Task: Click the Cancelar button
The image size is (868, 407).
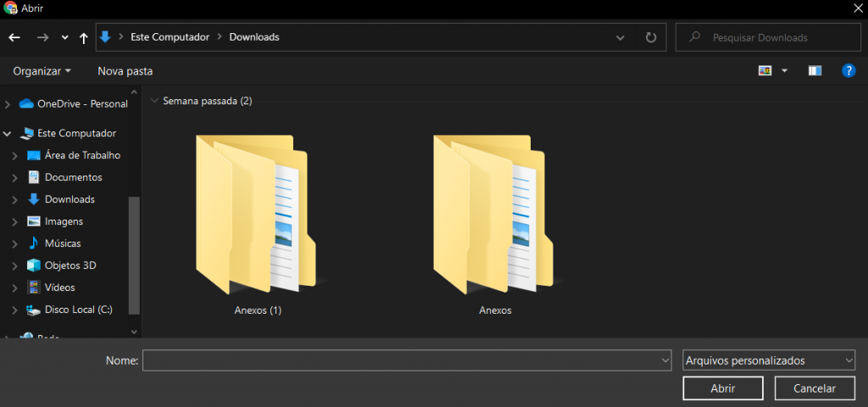Action: click(x=815, y=388)
